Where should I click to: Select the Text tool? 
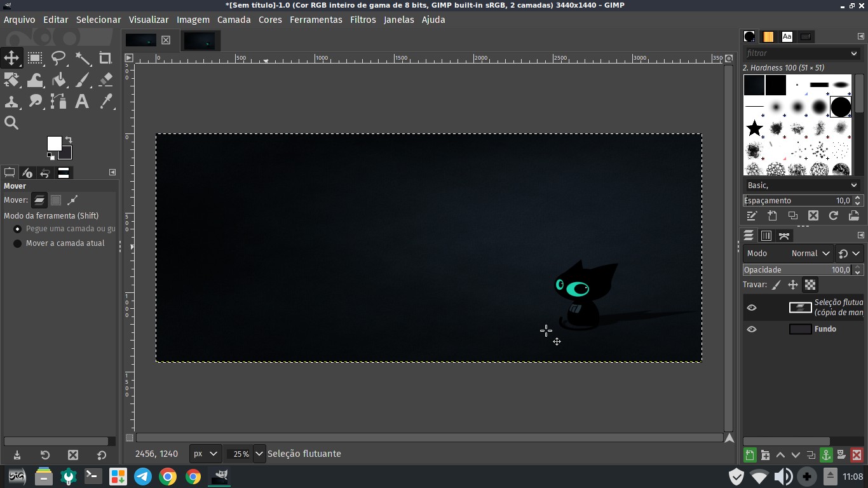click(x=82, y=101)
